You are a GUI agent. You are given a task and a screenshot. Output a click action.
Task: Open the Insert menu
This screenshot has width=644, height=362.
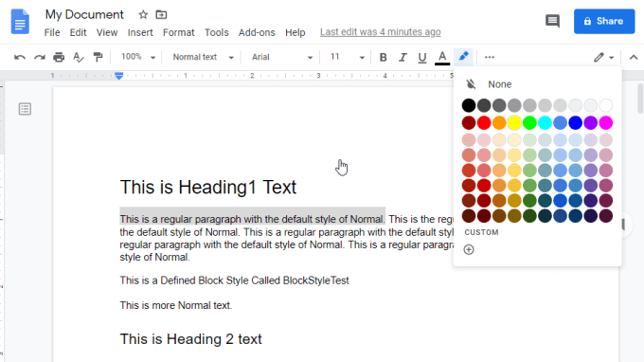click(x=140, y=32)
